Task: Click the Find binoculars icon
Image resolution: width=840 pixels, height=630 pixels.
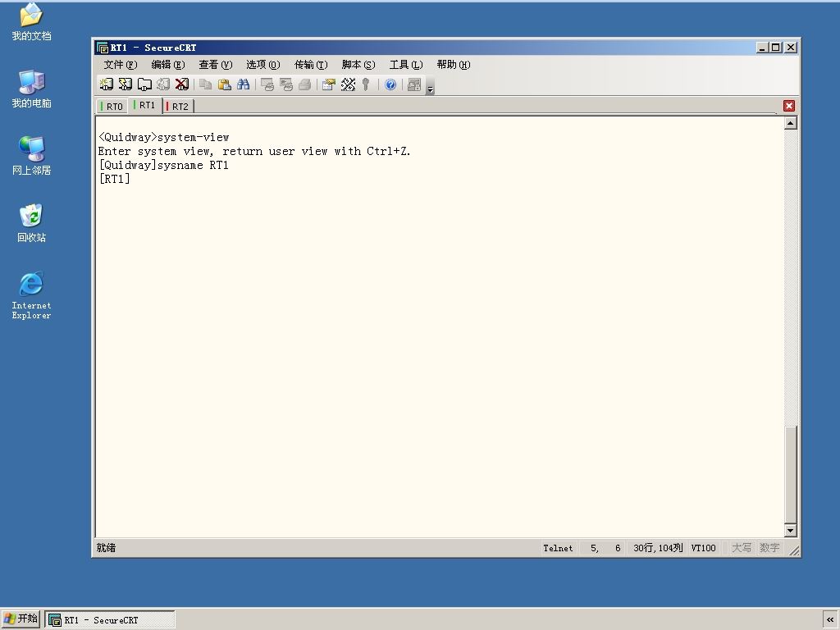Action: (243, 84)
